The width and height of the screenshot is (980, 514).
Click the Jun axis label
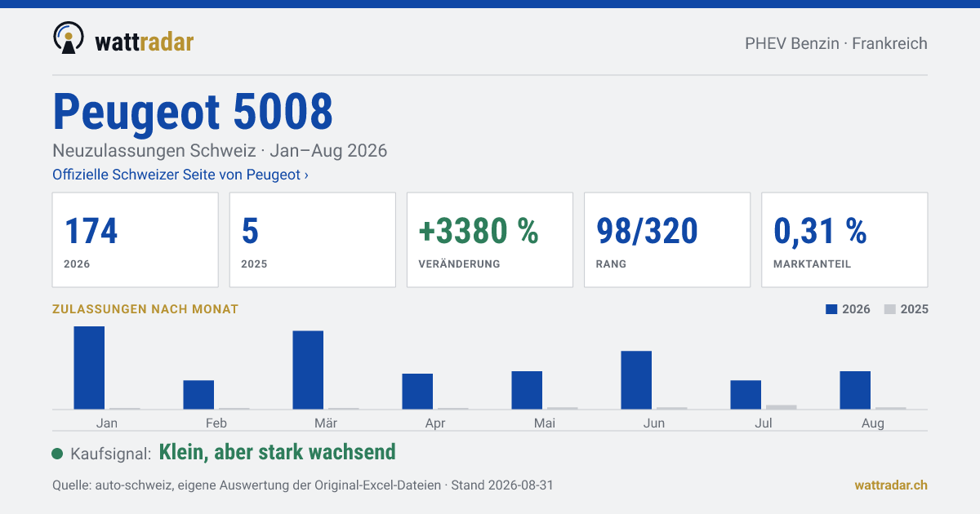(x=654, y=423)
